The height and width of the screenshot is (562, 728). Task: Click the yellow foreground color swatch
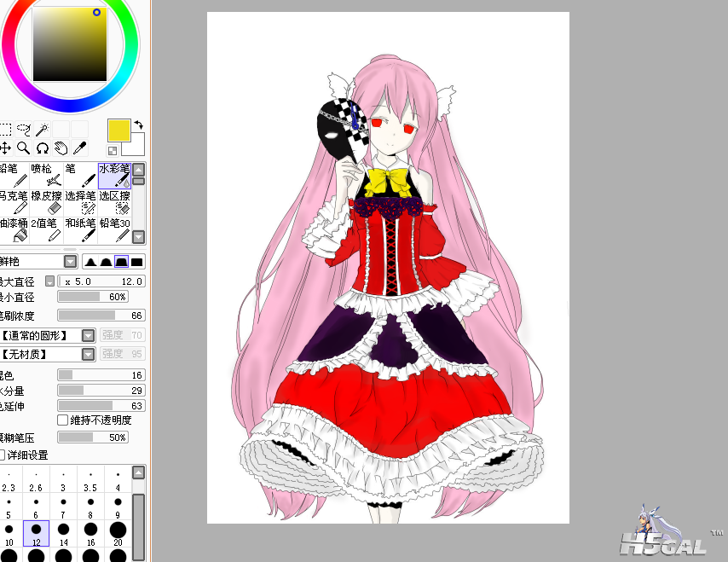118,130
